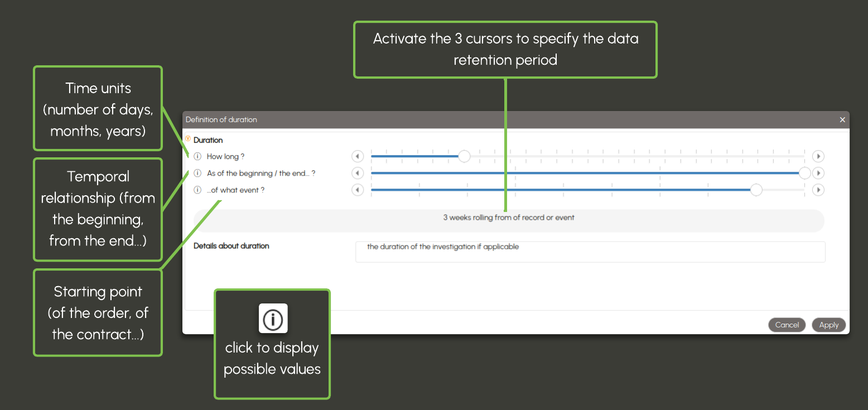Image resolution: width=868 pixels, height=410 pixels.
Task: Decrease "How long ?" with its left arrow
Action: tap(358, 157)
